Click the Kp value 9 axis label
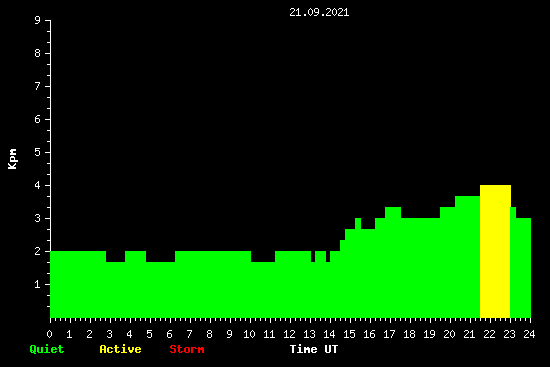This screenshot has width=550, height=367. [x=38, y=20]
